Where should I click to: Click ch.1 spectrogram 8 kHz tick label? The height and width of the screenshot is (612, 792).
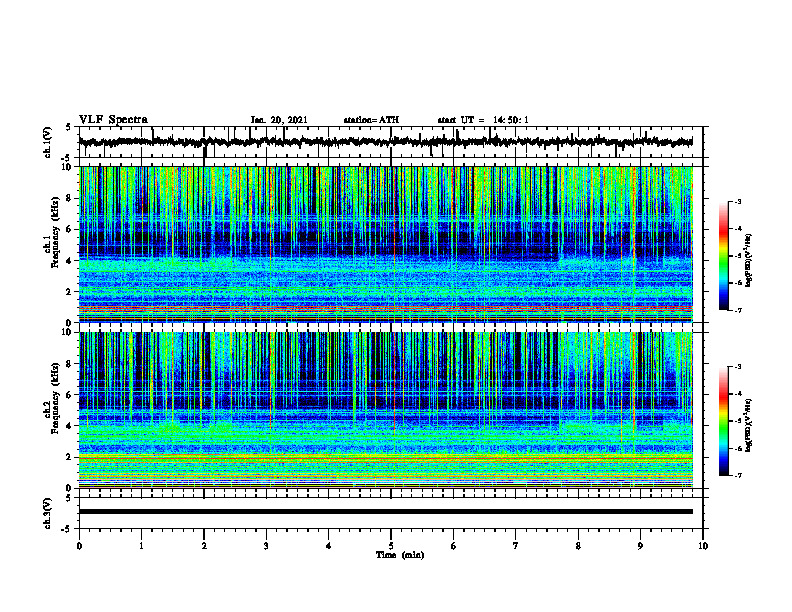70,198
